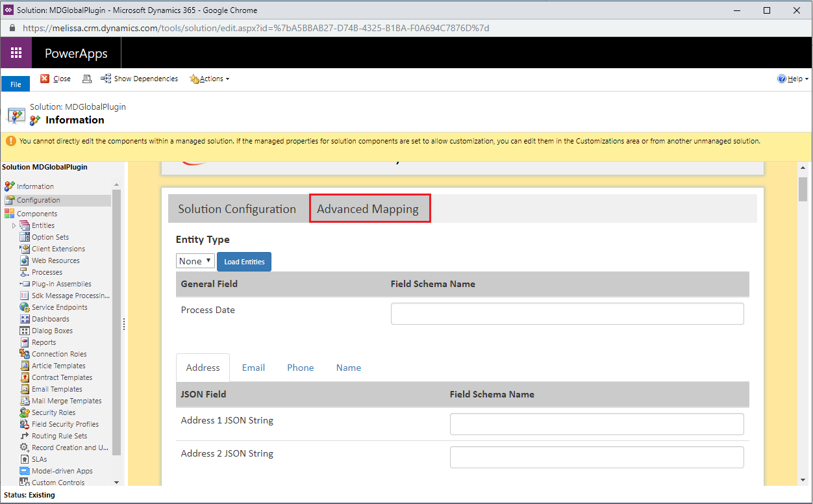Screen dimensions: 813x504
Task: Click the Entities icon
Action: (x=25, y=225)
